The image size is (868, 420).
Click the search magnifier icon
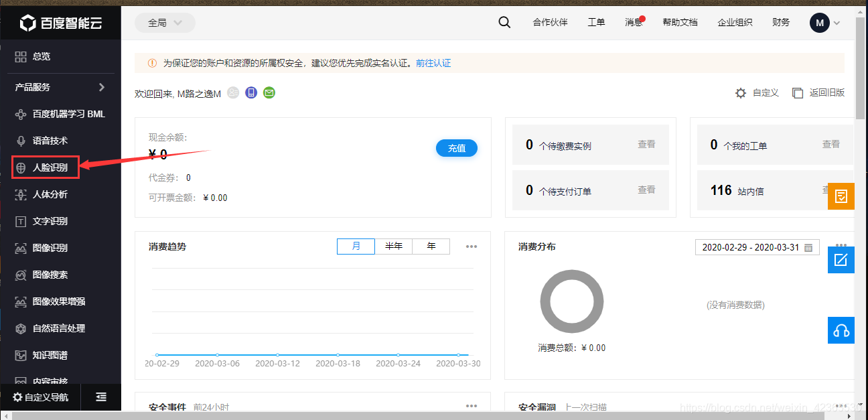click(504, 22)
